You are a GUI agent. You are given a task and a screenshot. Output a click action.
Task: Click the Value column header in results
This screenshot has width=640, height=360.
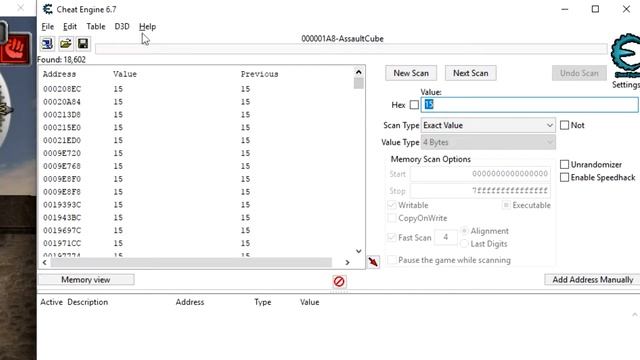coord(125,74)
